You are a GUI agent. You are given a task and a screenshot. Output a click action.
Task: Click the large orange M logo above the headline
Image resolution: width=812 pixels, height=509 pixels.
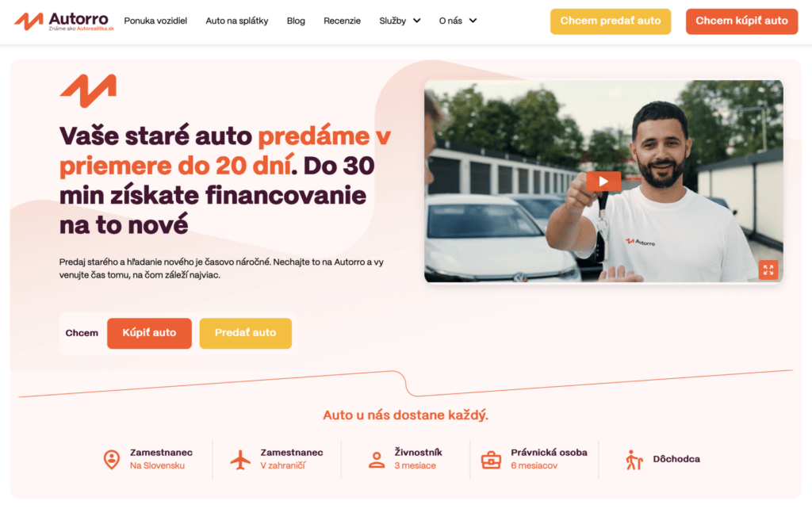(88, 90)
